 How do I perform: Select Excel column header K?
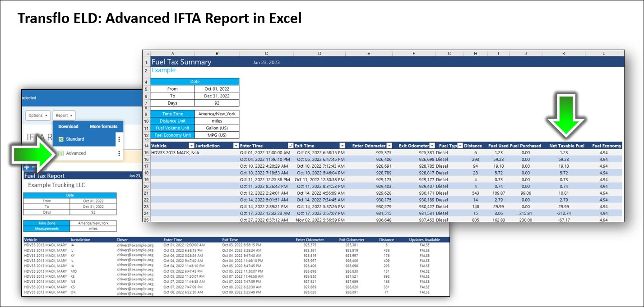click(564, 53)
